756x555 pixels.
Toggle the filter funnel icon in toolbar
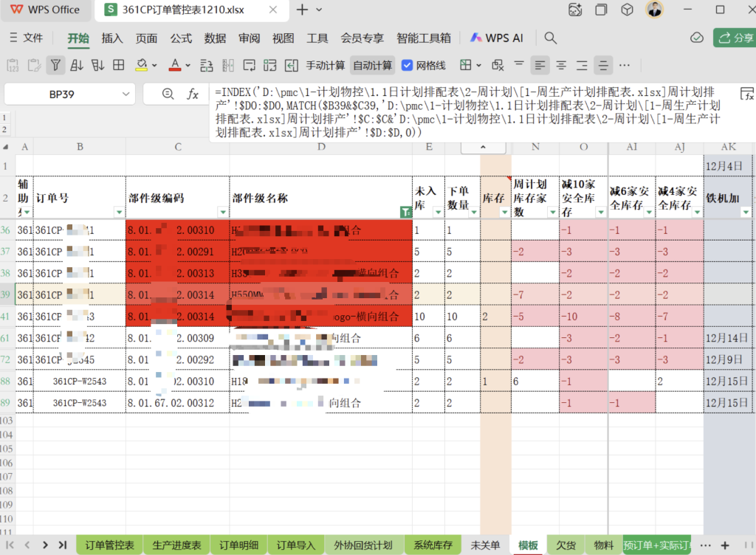click(x=55, y=65)
